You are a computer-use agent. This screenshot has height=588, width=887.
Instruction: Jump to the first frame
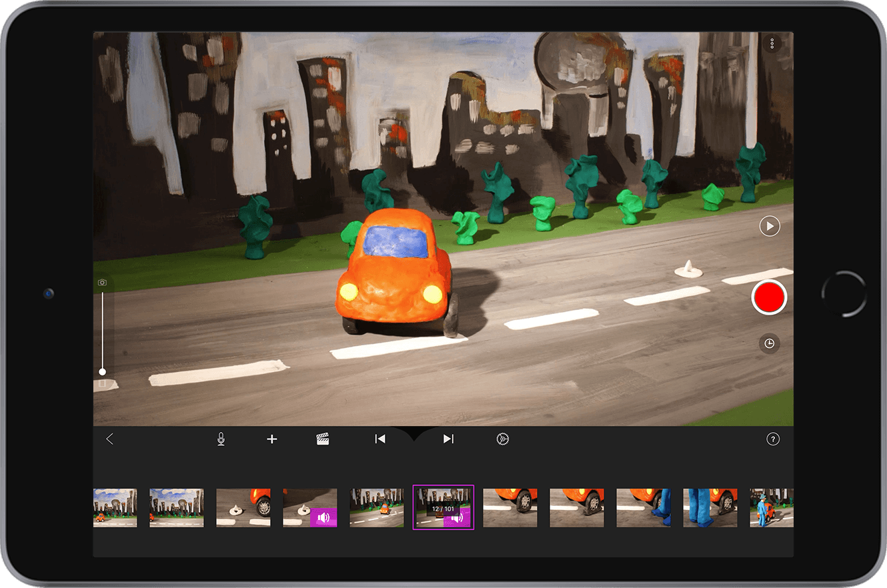[x=379, y=439]
